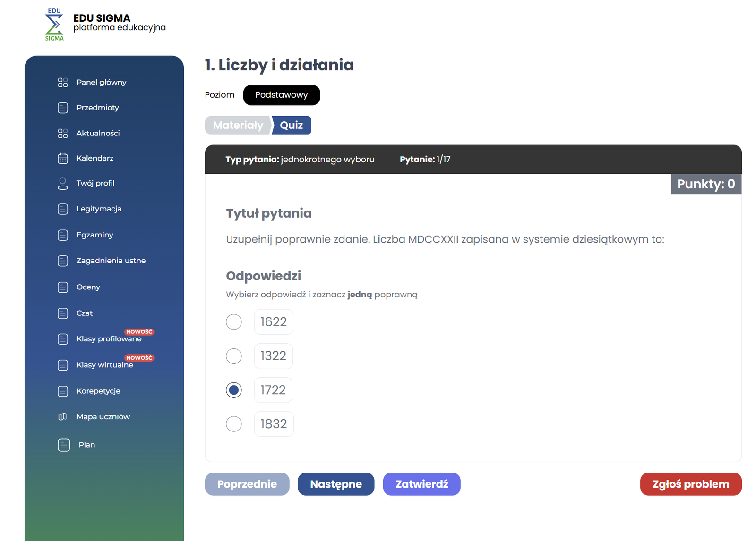
Task: Click the Kalendarz calendar icon
Action: coord(63,159)
